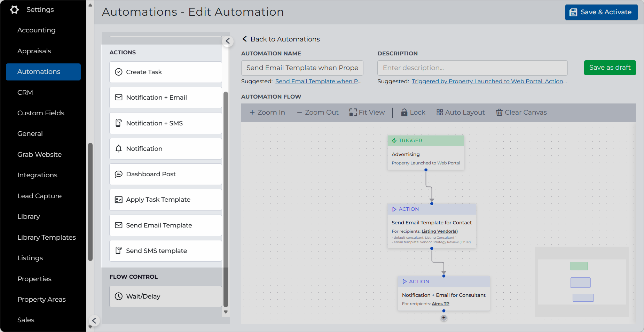This screenshot has height=332, width=644.
Task: Select Automations in the sidebar
Action: [x=43, y=72]
